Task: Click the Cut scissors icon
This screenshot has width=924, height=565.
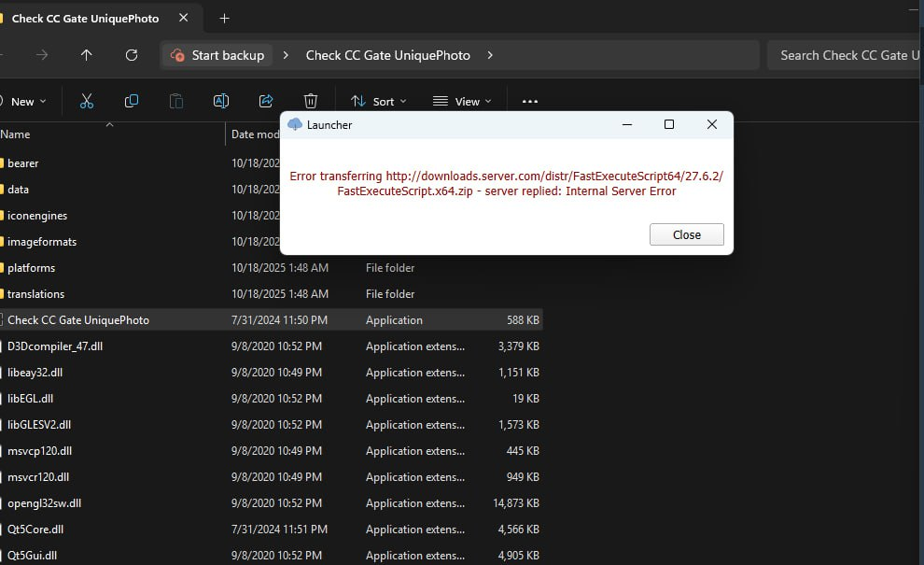Action: click(x=87, y=101)
